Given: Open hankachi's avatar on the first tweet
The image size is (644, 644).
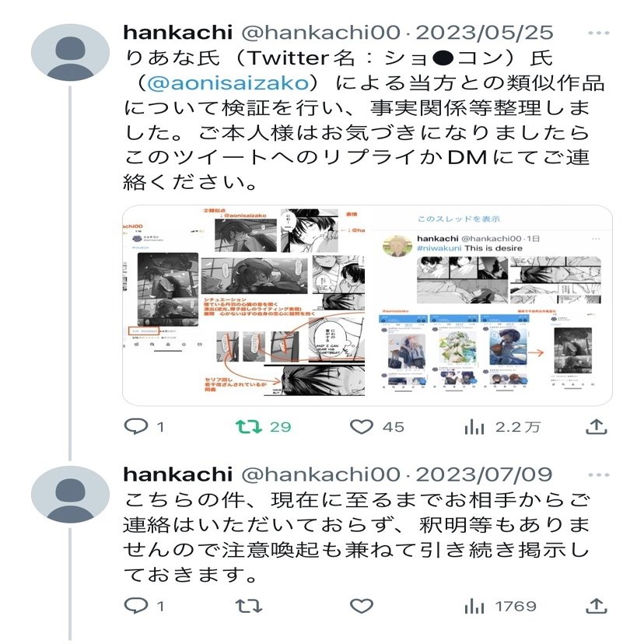Looking at the screenshot, I should (x=70, y=52).
